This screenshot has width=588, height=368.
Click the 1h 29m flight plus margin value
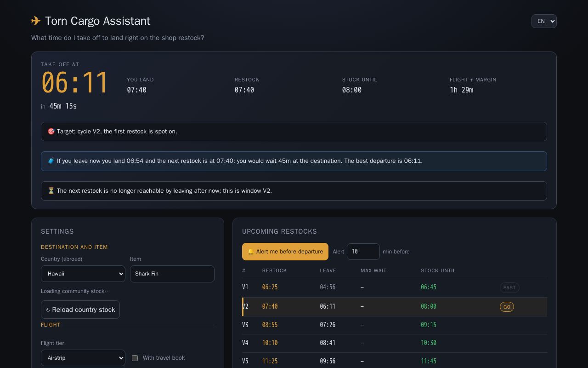461,90
